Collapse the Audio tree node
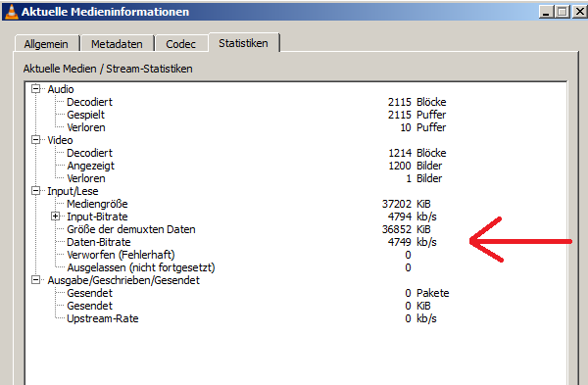This screenshot has width=588, height=385. [x=35, y=89]
